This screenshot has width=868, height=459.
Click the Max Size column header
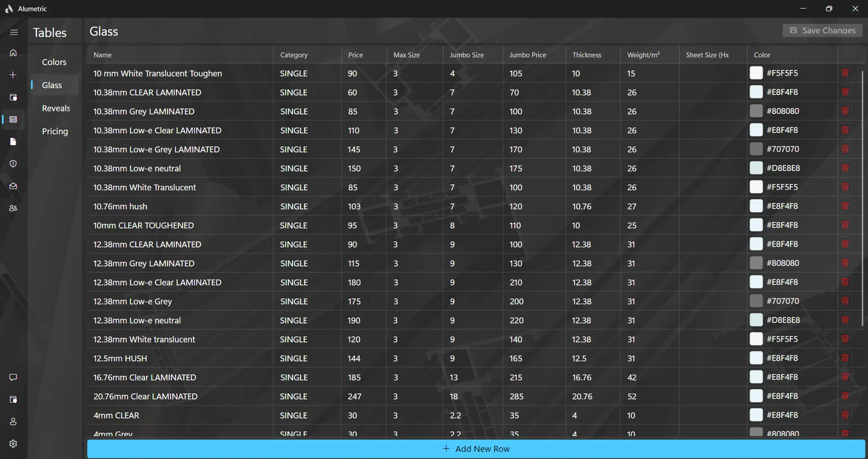[x=414, y=55]
